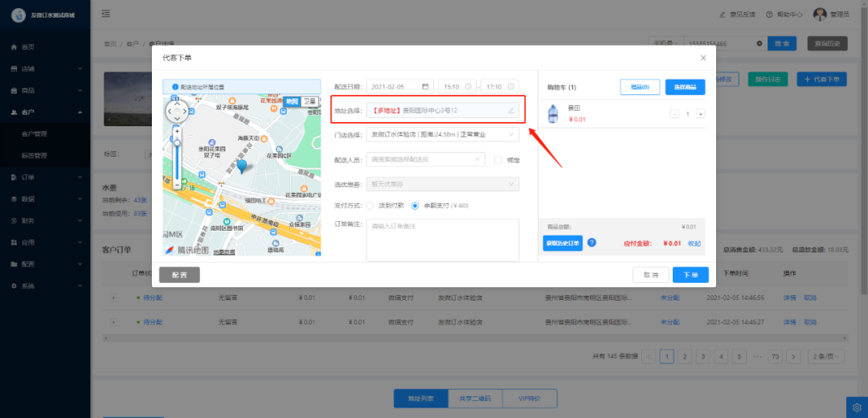This screenshot has width=868, height=418.
Task: Expand the 系统 sidebar menu
Action: (x=45, y=285)
